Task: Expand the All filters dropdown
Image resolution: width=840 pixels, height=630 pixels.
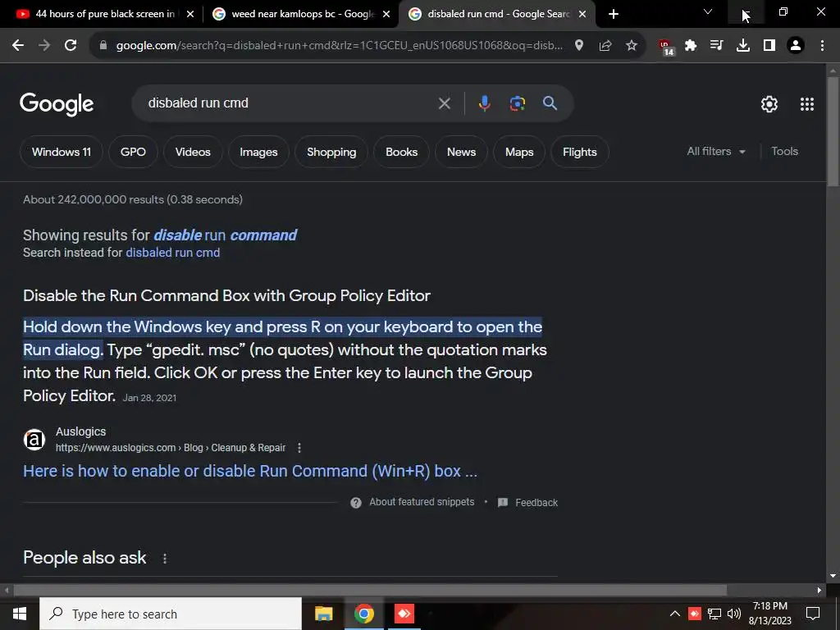Action: point(715,152)
